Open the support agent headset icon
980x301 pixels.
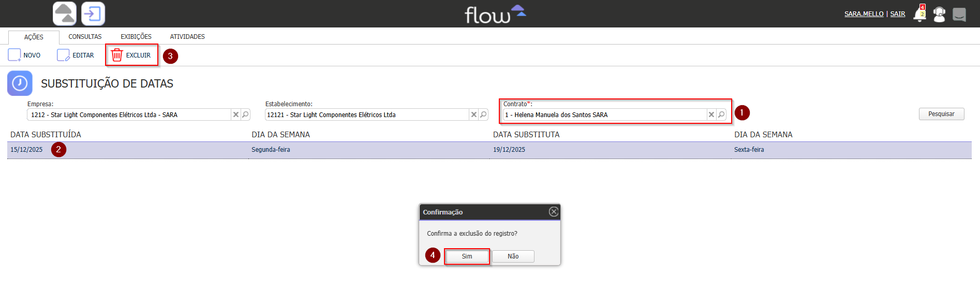pyautogui.click(x=939, y=14)
